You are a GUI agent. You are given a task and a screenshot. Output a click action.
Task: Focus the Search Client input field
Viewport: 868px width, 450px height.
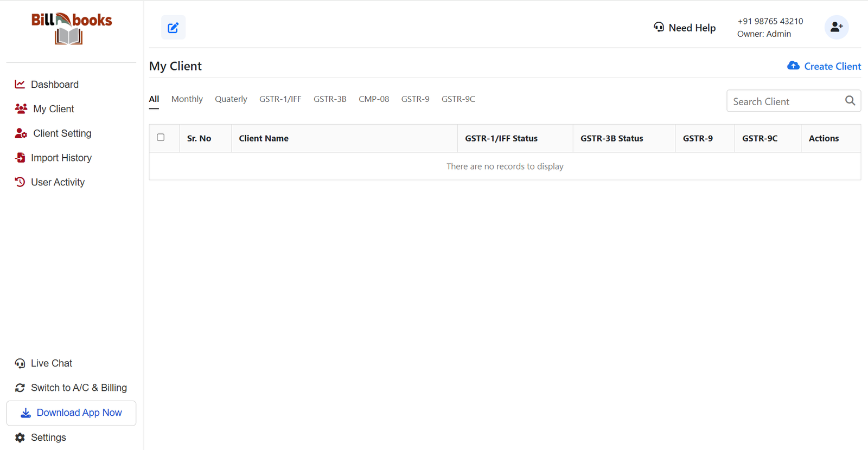[x=784, y=101]
